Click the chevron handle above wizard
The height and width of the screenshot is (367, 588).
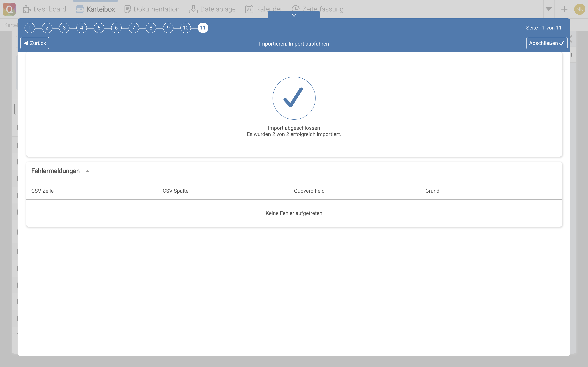tap(294, 15)
